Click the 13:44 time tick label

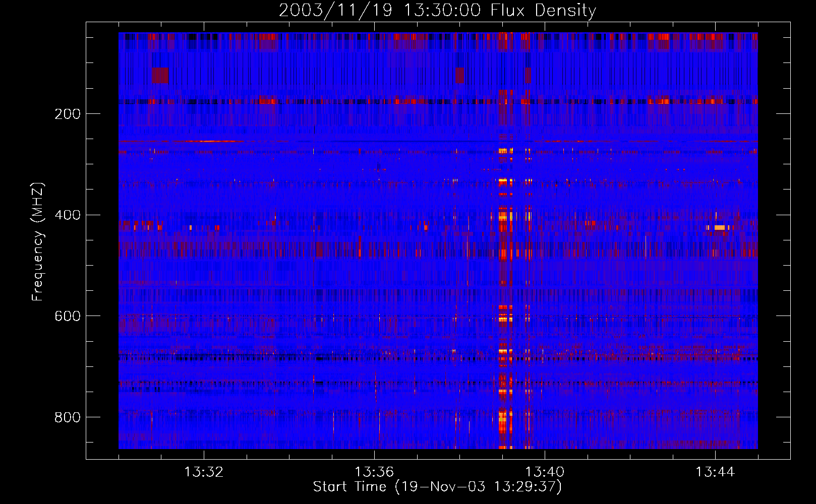click(x=715, y=472)
